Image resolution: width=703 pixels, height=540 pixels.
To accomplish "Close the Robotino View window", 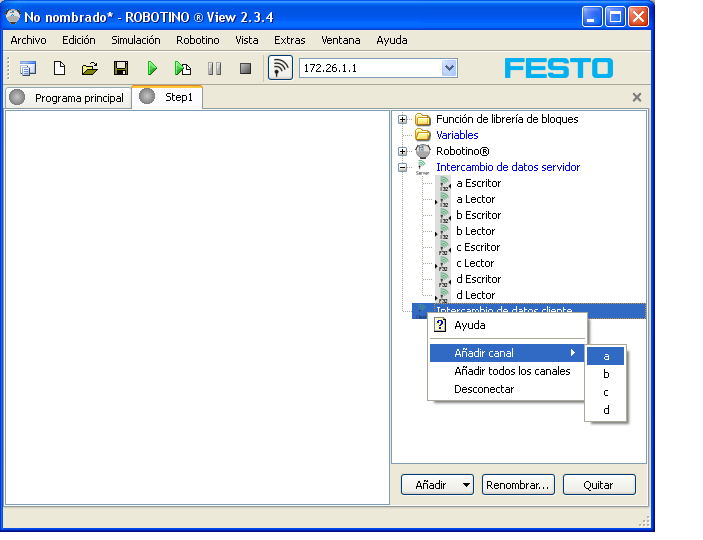I will click(x=638, y=17).
